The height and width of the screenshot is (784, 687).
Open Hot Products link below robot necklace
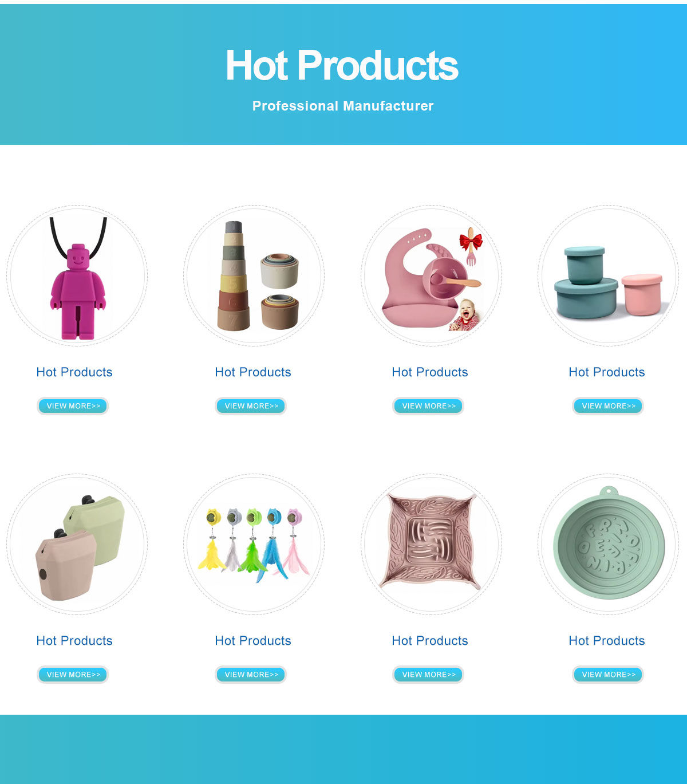74,372
